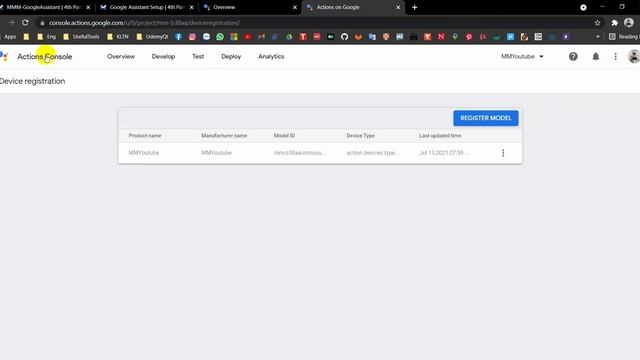This screenshot has width=640, height=360.
Task: Click the address bar URL
Action: click(144, 23)
